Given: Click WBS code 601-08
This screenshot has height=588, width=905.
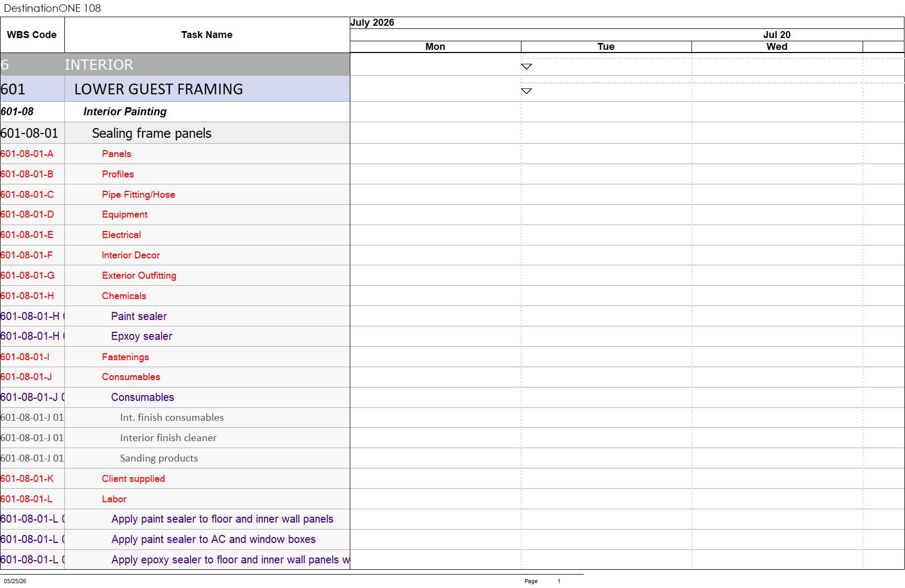Looking at the screenshot, I should tap(17, 111).
